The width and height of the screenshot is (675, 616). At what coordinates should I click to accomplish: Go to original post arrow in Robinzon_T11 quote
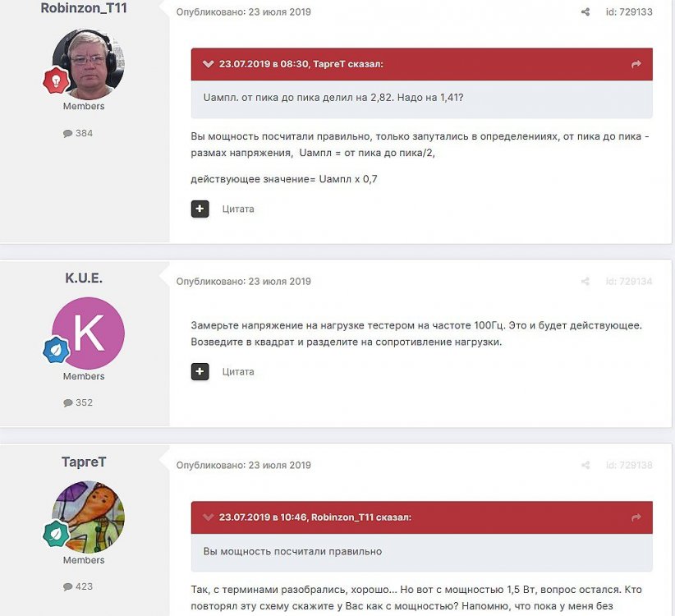coord(636,517)
